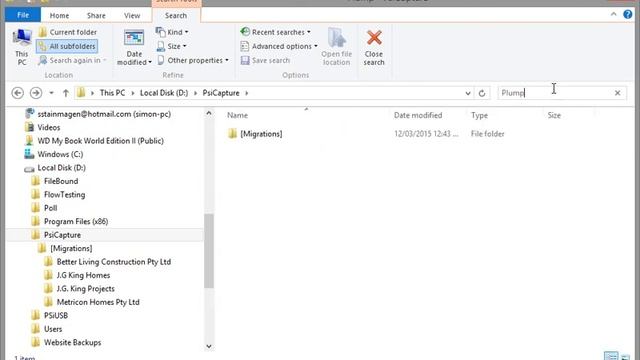This screenshot has height=360, width=640.
Task: Sort by Size column header
Action: pos(554,116)
